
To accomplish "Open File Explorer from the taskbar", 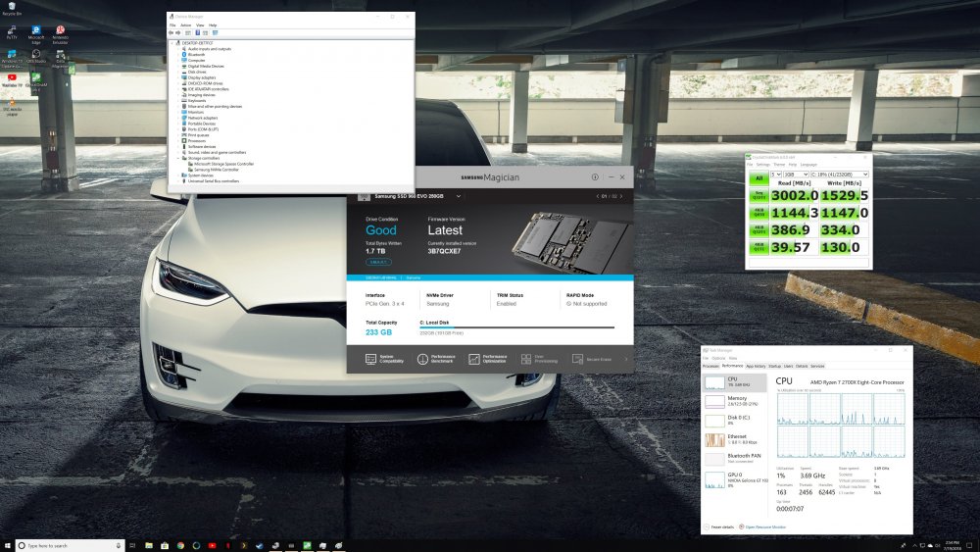I will (x=149, y=545).
